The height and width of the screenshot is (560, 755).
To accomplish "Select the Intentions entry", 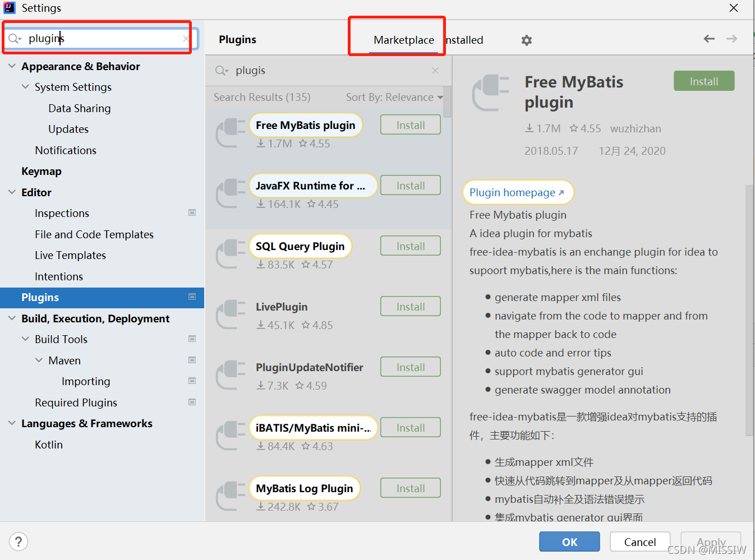I will (x=58, y=276).
